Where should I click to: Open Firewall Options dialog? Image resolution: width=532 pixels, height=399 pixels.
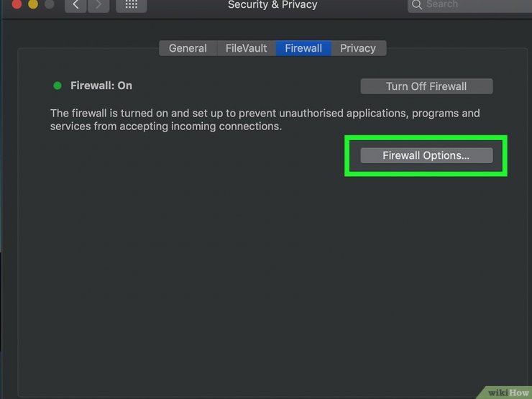pyautogui.click(x=426, y=155)
